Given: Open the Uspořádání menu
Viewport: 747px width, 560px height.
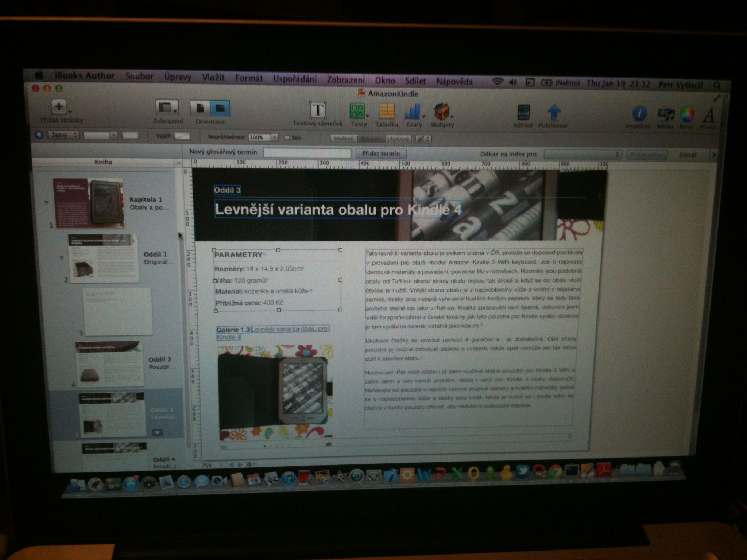Looking at the screenshot, I should click(x=295, y=79).
